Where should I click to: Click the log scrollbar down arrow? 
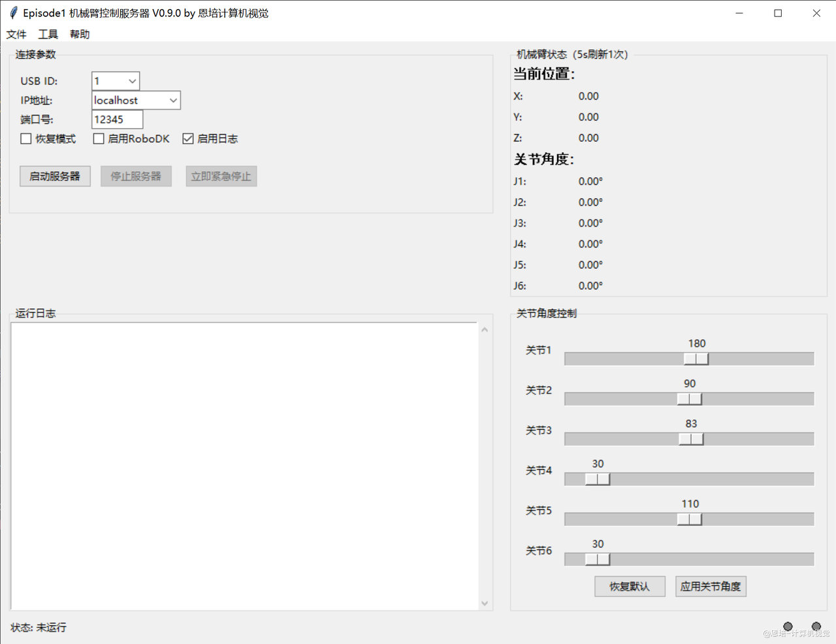pyautogui.click(x=485, y=604)
